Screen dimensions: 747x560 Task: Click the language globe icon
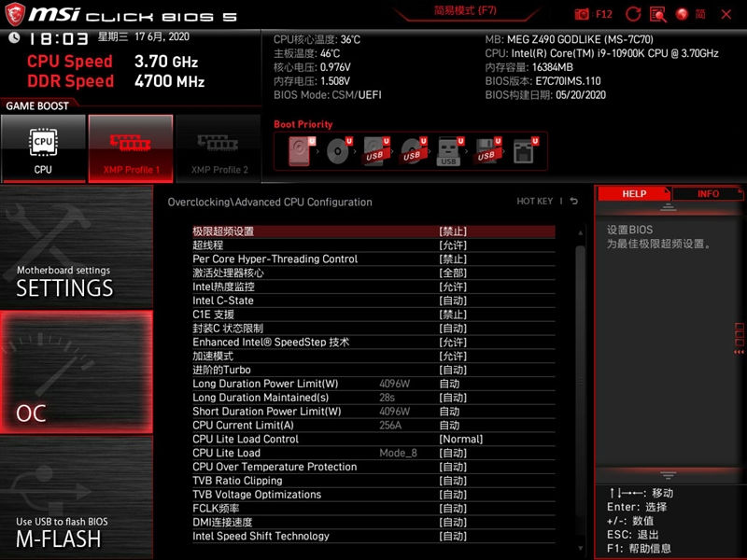(x=683, y=14)
